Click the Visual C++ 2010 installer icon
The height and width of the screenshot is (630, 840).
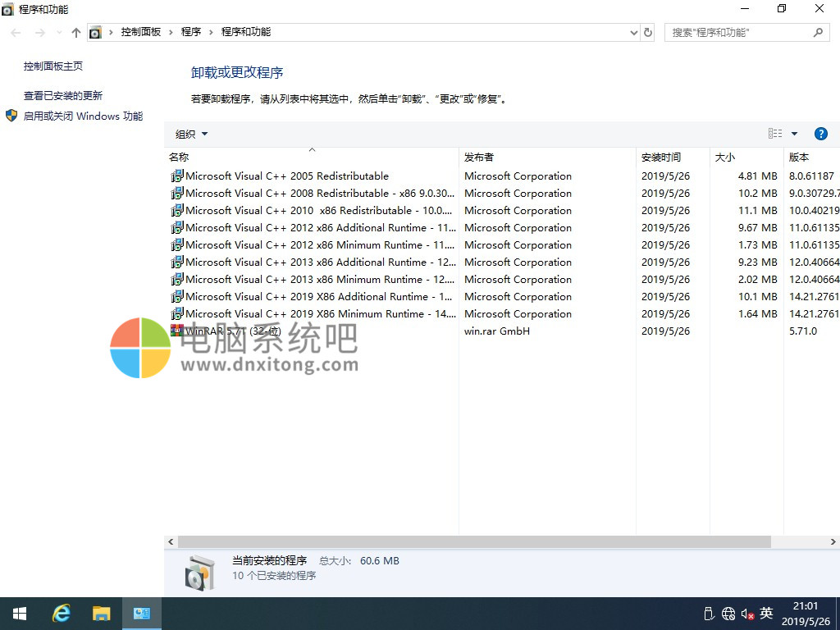click(177, 210)
